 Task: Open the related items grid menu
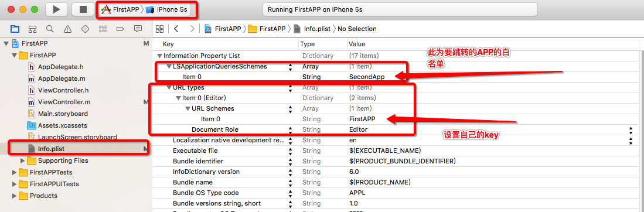[160, 29]
